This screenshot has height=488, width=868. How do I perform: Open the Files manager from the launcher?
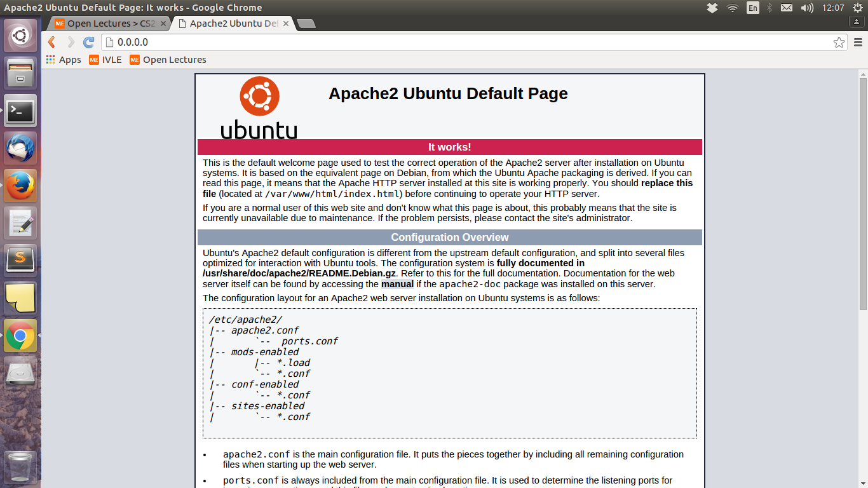pos(20,73)
